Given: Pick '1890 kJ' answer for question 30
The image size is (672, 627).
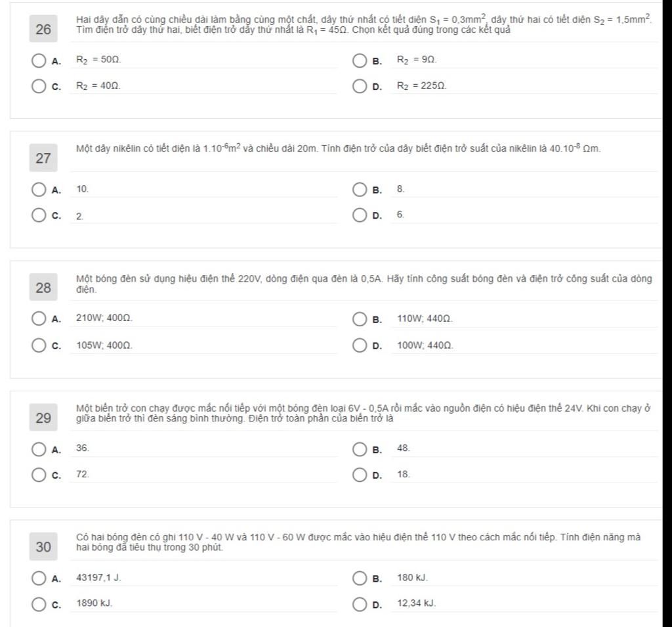Looking at the screenshot, I should pyautogui.click(x=39, y=604).
